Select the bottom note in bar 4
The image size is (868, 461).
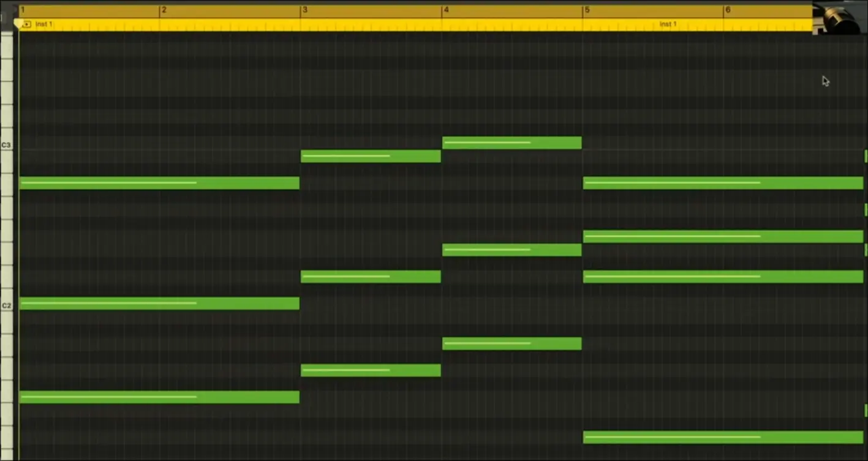[511, 343]
